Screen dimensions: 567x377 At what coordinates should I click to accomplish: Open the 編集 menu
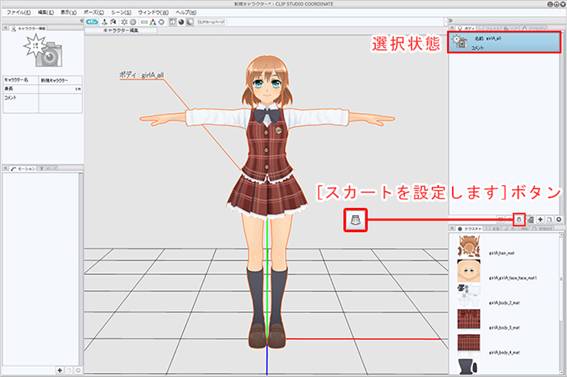click(x=46, y=12)
